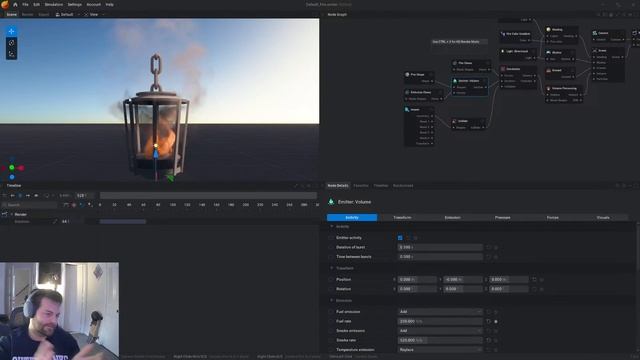The width and height of the screenshot is (640, 360).
Task: Open the Simulation menu
Action: pyautogui.click(x=54, y=4)
